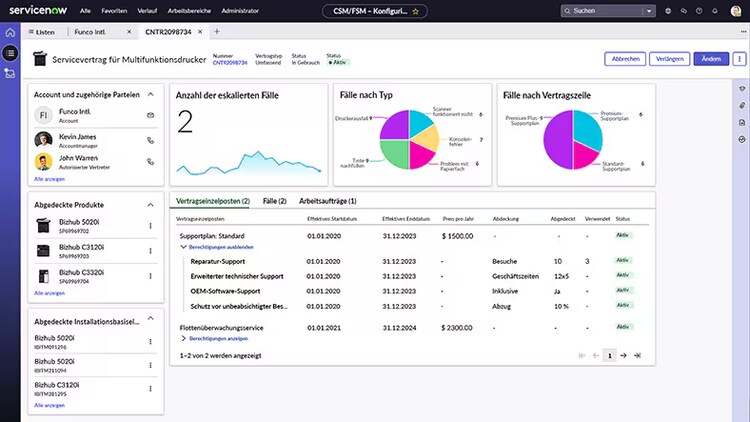Click email icon for Funco Intl.
The height and width of the screenshot is (422, 750).
click(x=151, y=115)
